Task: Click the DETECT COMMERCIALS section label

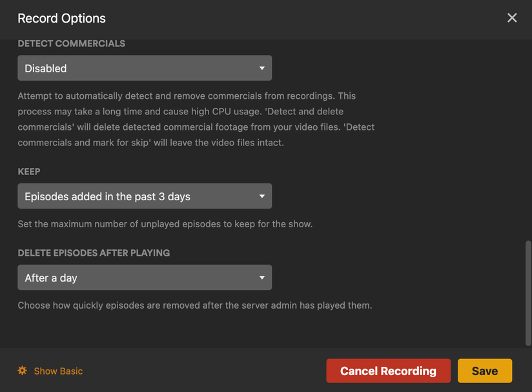Action: pos(72,43)
